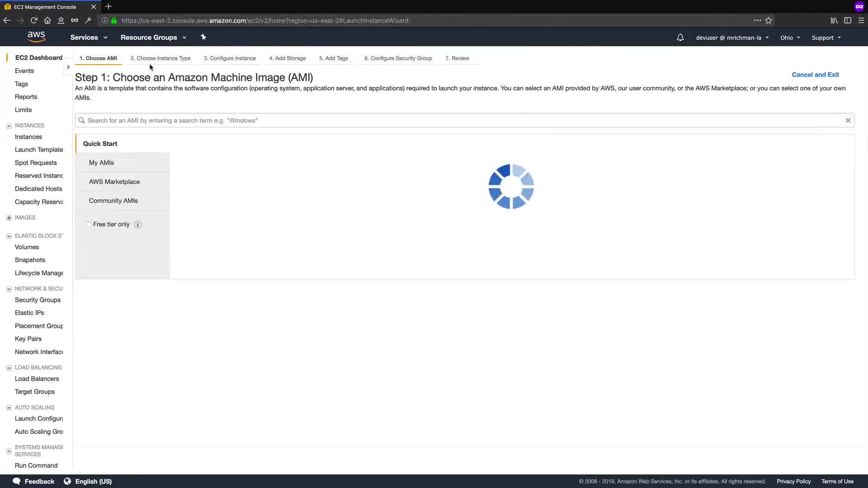Open Security Groups in the sidebar

pos(38,300)
